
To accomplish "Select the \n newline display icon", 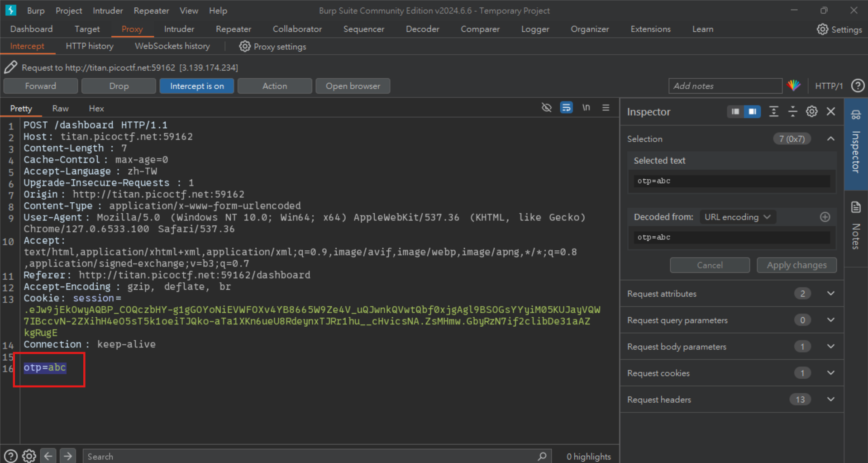I will [x=586, y=108].
